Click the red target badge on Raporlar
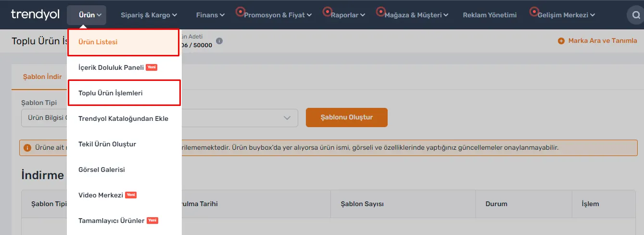This screenshot has width=644, height=235. 328,11
